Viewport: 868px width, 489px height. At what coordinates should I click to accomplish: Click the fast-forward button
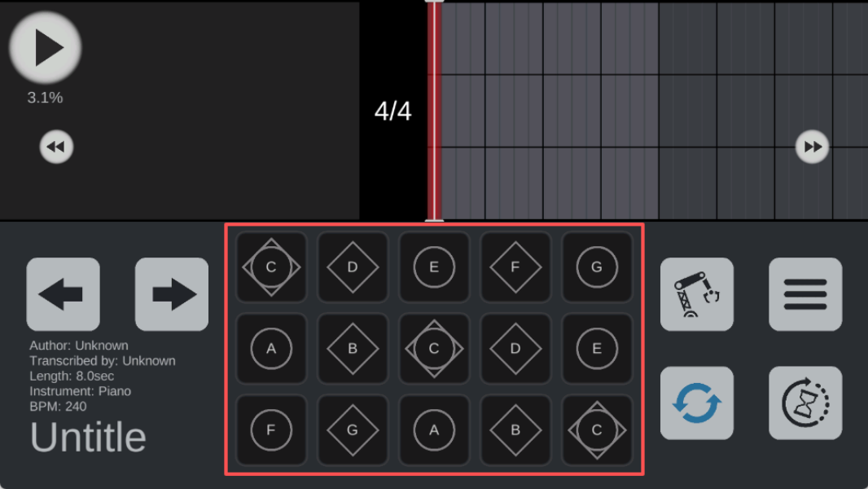click(x=812, y=147)
